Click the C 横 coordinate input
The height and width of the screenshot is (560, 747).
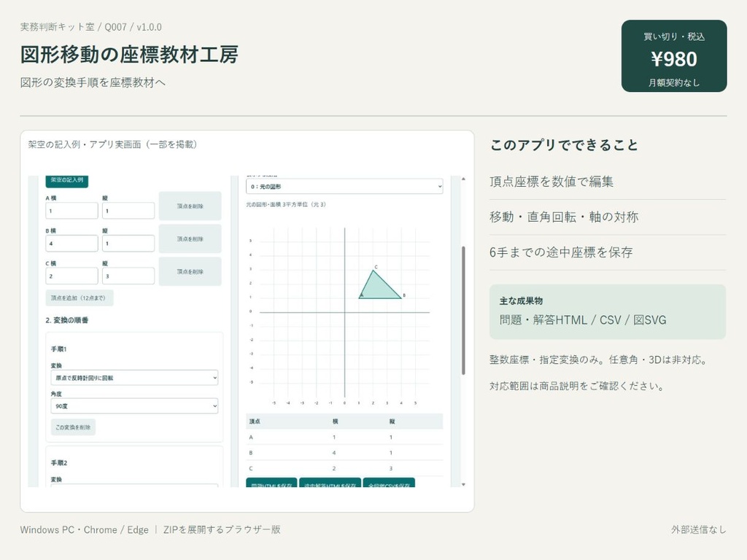[72, 276]
